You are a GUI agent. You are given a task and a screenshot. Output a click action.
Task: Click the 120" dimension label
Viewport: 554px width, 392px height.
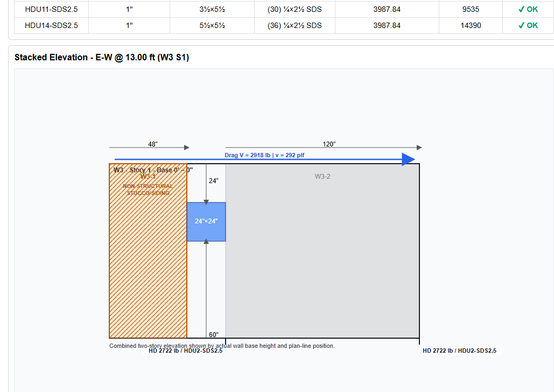(329, 144)
